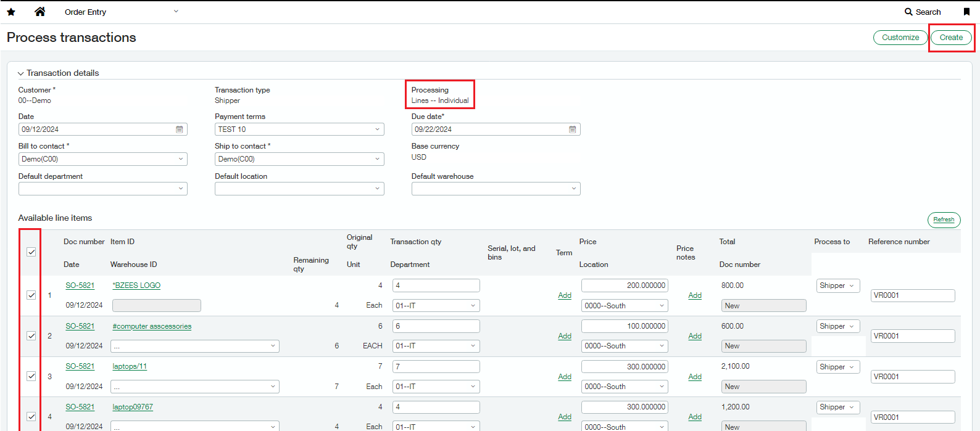Image resolution: width=980 pixels, height=431 pixels.
Task: Open the Due date calendar icon
Action: (x=573, y=129)
